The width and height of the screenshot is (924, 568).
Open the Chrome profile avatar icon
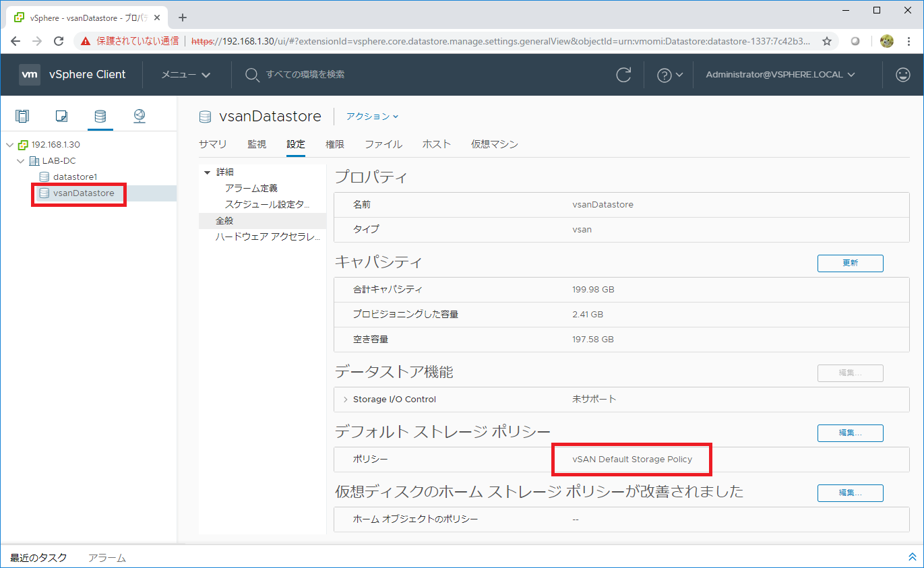887,41
